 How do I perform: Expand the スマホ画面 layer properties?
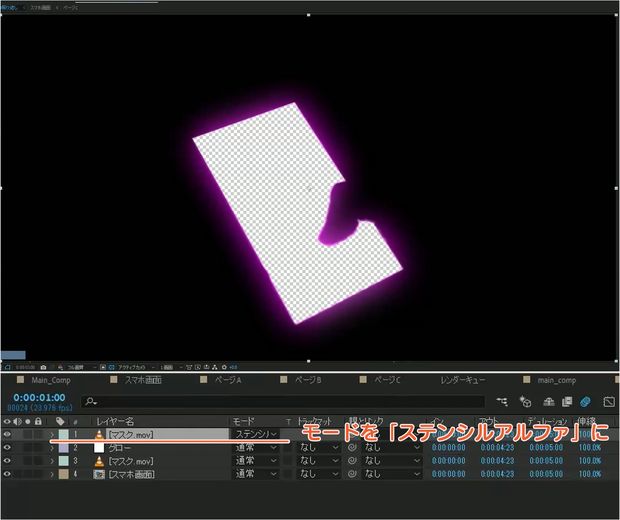[52, 474]
